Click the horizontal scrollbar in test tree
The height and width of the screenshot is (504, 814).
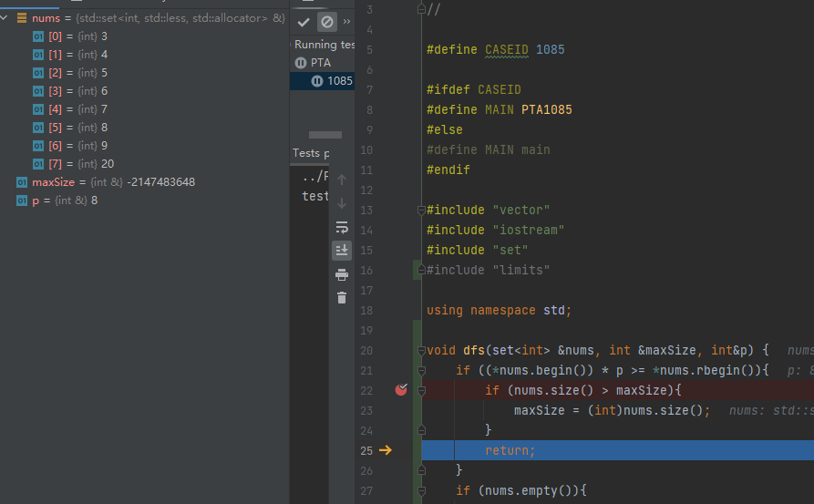(x=325, y=135)
